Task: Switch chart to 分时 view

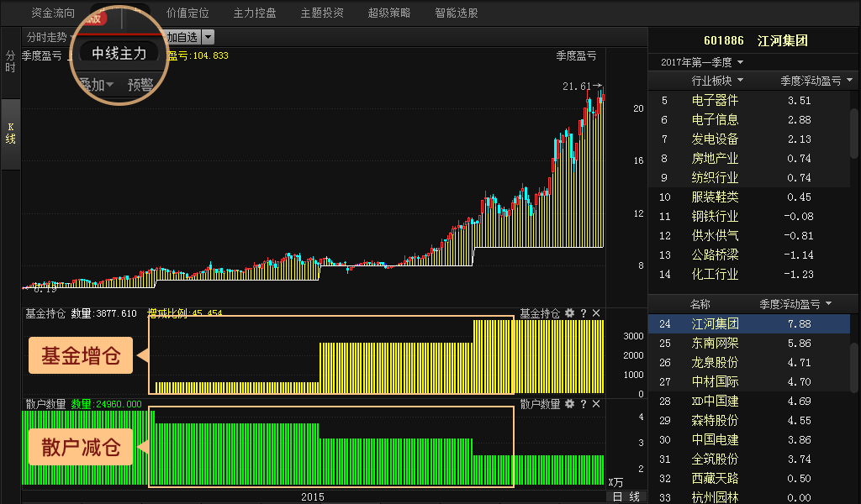Action: (11, 61)
